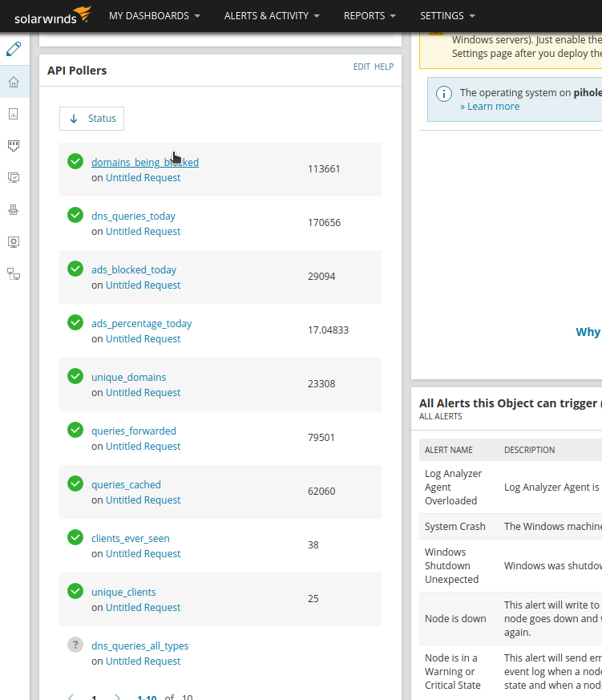The image size is (602, 700).
Task: Click the System Crash alert name
Action: tap(455, 527)
